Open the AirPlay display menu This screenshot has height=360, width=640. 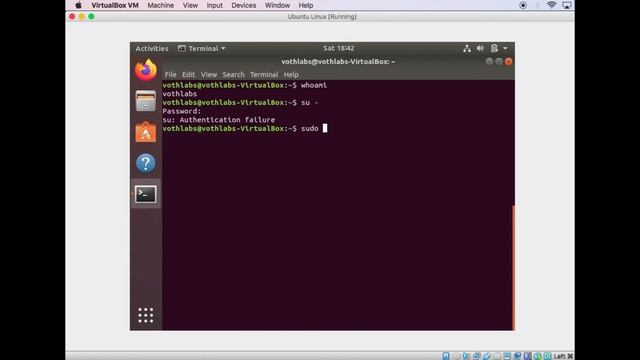pos(567,5)
